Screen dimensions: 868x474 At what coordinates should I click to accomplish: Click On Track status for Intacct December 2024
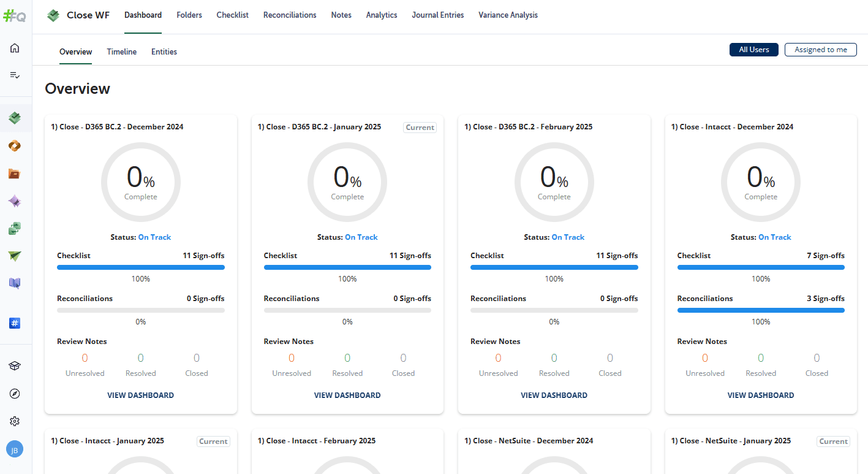(x=775, y=237)
